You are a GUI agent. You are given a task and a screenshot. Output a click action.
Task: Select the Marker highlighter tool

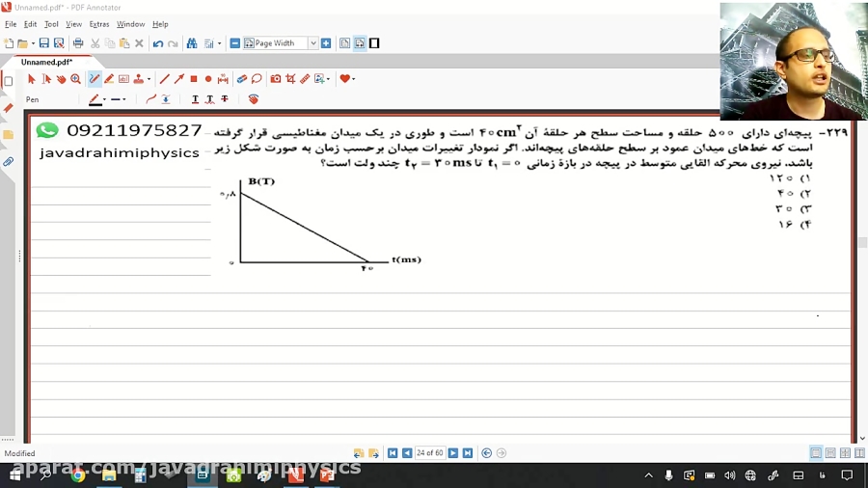pos(109,79)
